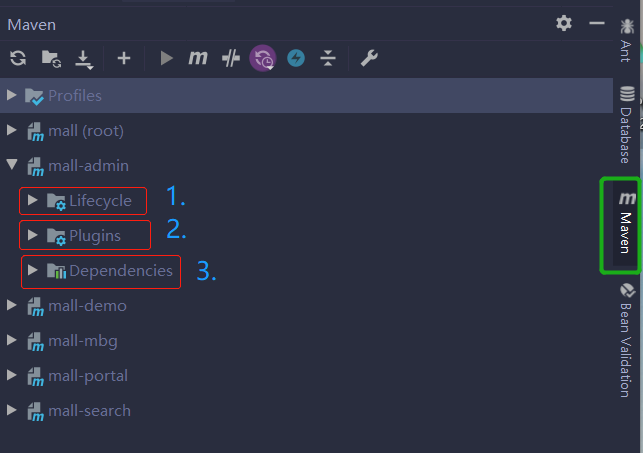This screenshot has width=643, height=453.
Task: Add Maven projects with plus icon
Action: point(124,58)
